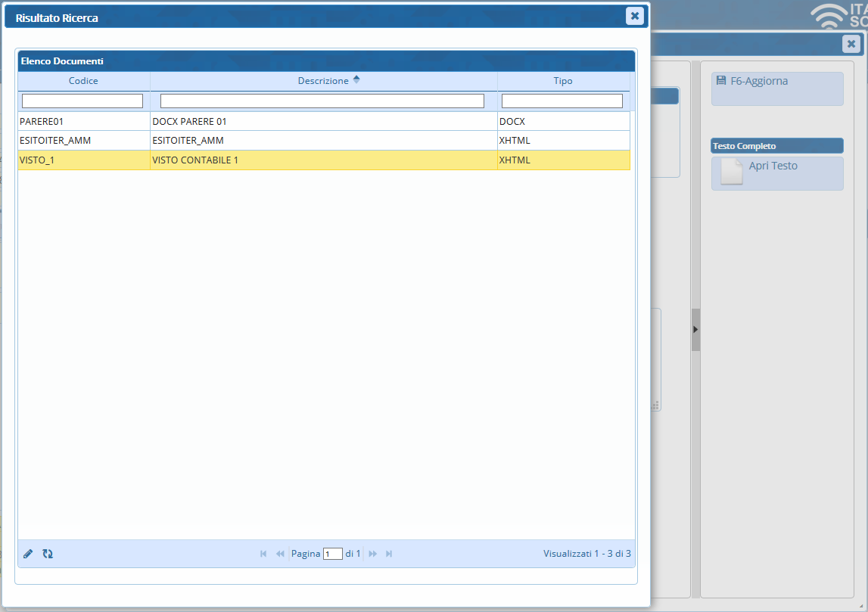This screenshot has height=612, width=868.
Task: Focus the Descrizione filter text box
Action: [x=322, y=101]
